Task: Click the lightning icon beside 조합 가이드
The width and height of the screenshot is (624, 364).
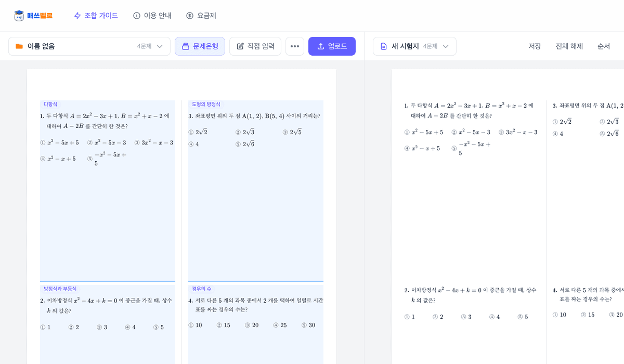Action: coord(77,16)
